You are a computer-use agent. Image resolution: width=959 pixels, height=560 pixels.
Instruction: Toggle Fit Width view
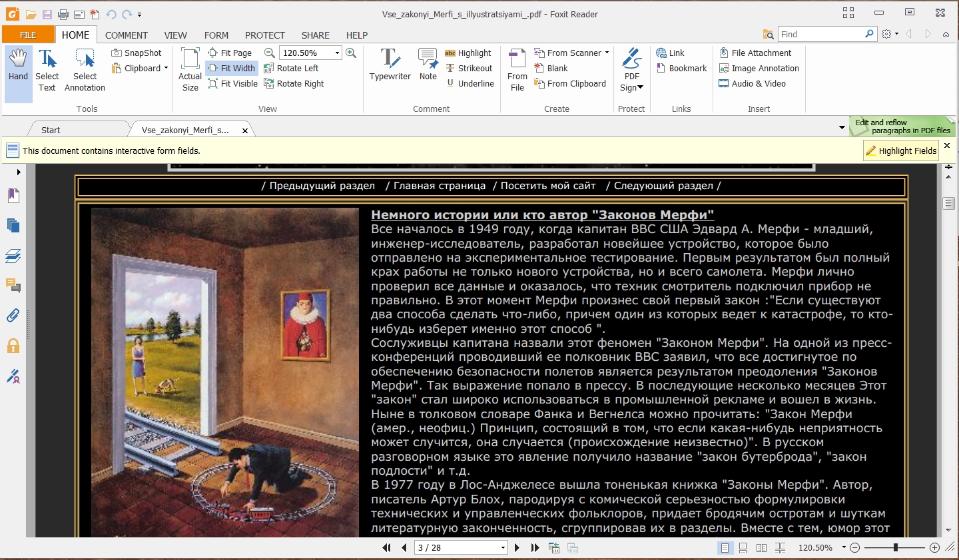pyautogui.click(x=231, y=68)
